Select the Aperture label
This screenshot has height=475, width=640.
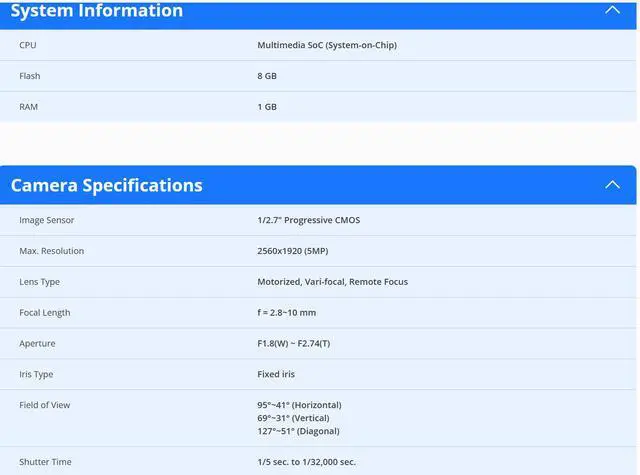37,344
